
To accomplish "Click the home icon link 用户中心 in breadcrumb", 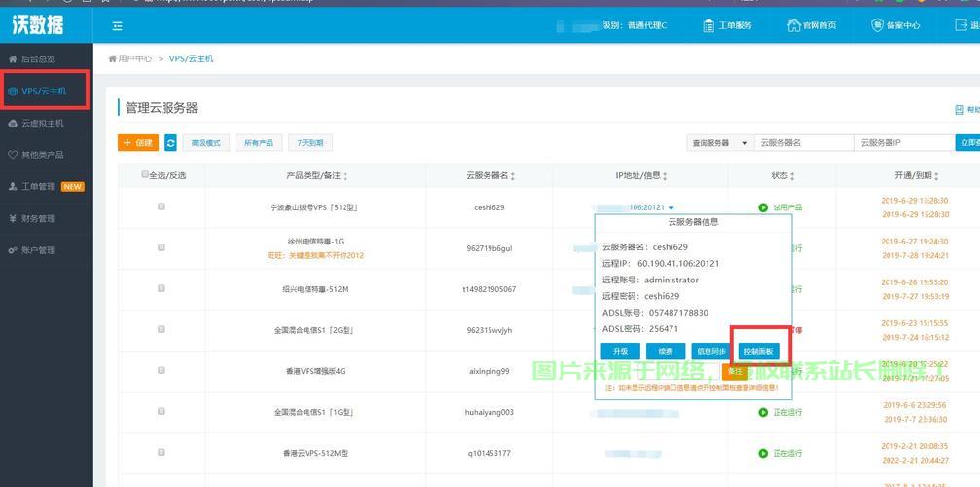I will 130,58.
